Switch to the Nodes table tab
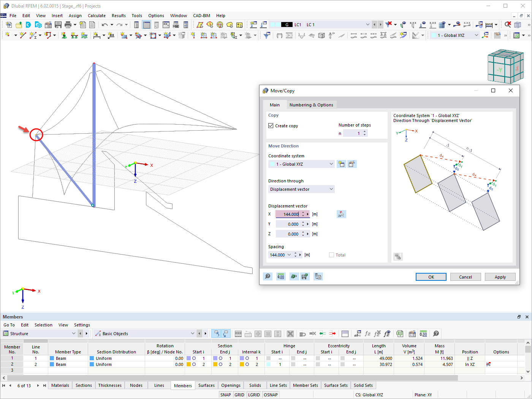The image size is (532, 399). [136, 385]
